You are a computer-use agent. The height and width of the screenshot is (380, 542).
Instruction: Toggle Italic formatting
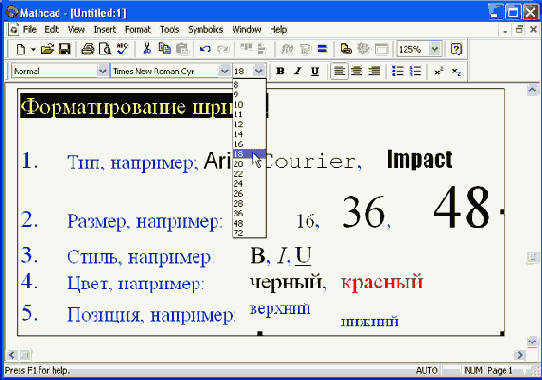point(298,71)
